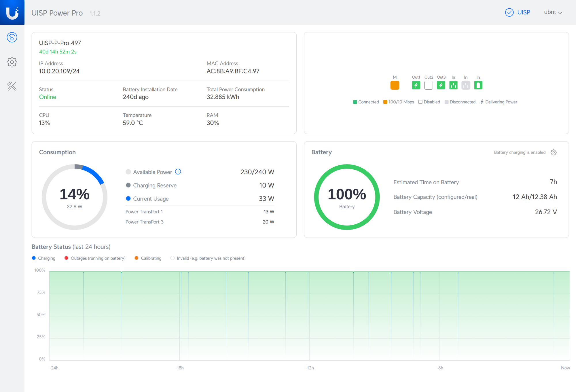Image resolution: width=576 pixels, height=392 pixels.
Task: Toggle the Calibrating legend item
Action: click(x=148, y=258)
